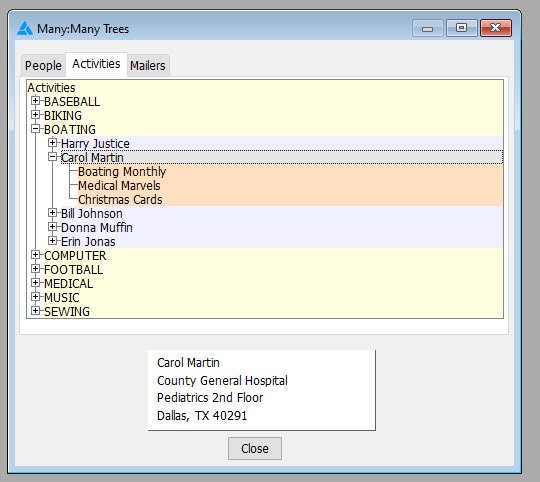540x482 pixels.
Task: Expand Harry Justice under BOATING
Action: [52, 143]
